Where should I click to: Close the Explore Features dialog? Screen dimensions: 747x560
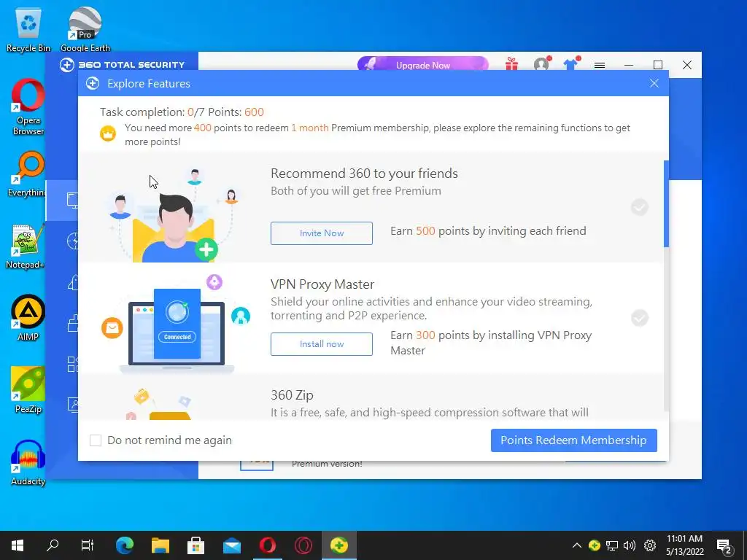(654, 83)
